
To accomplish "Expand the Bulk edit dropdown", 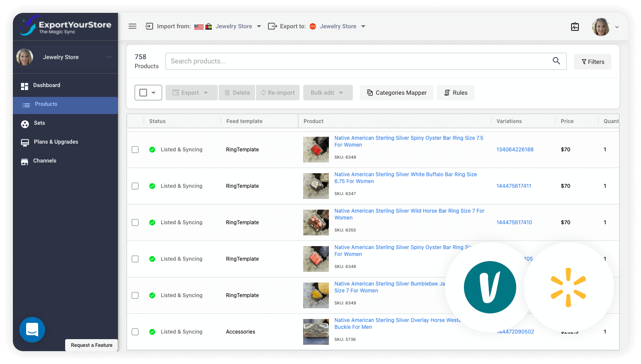I will [x=328, y=93].
